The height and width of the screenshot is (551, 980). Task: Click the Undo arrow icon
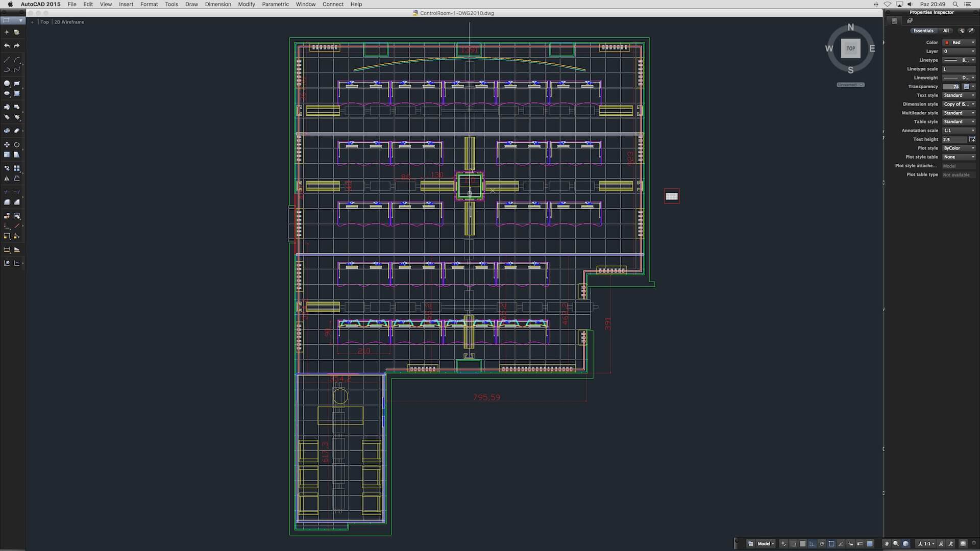point(7,46)
